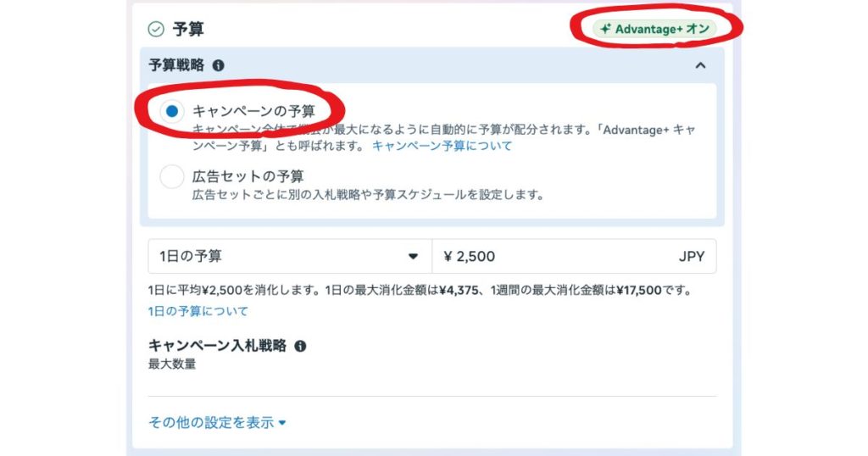This screenshot has width=868, height=456.
Task: Open info tooltip icon next to 予算戦略
Action: (x=219, y=65)
